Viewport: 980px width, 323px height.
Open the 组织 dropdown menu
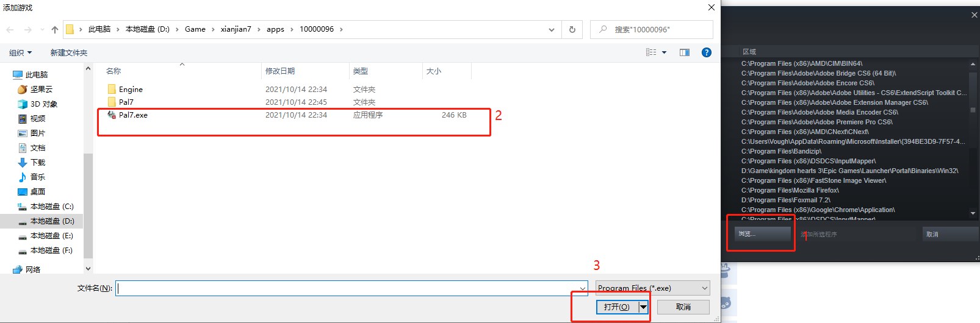click(20, 52)
